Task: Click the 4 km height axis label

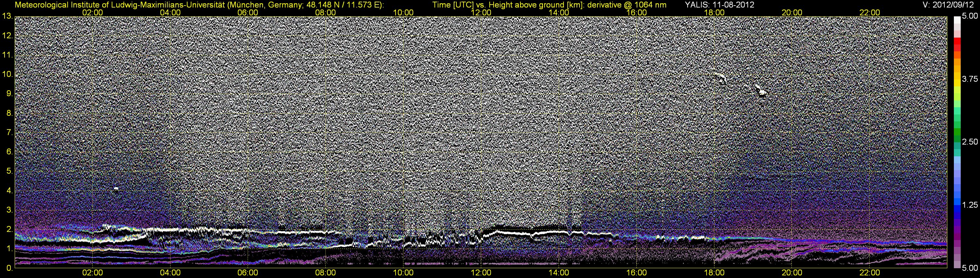Action: point(9,190)
